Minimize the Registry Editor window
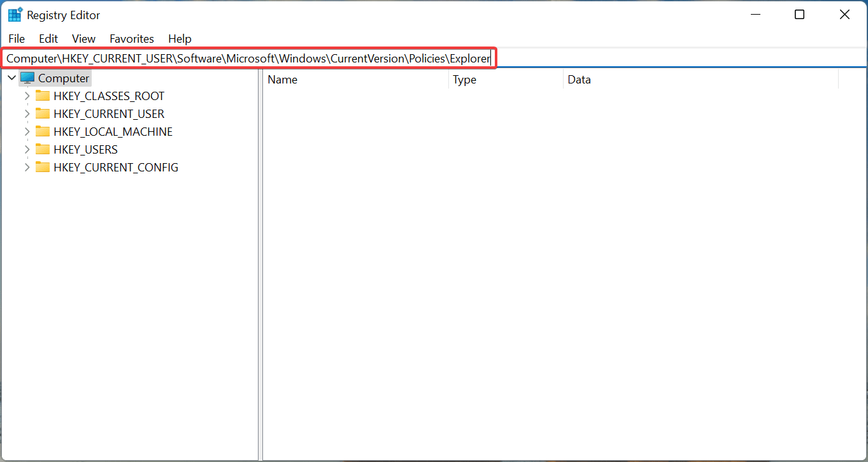The height and width of the screenshot is (462, 868). pyautogui.click(x=755, y=15)
